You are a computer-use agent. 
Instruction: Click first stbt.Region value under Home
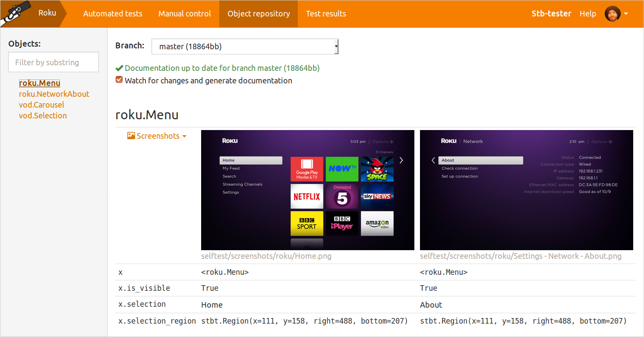click(304, 321)
